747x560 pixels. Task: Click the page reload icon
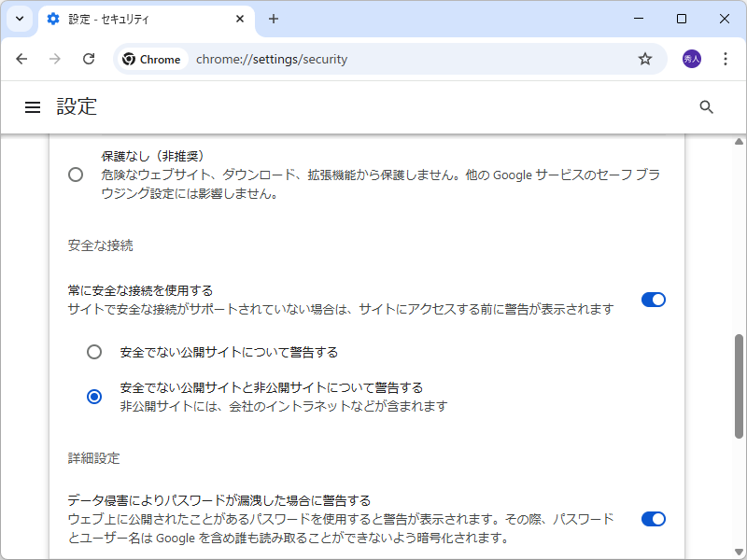point(89,58)
